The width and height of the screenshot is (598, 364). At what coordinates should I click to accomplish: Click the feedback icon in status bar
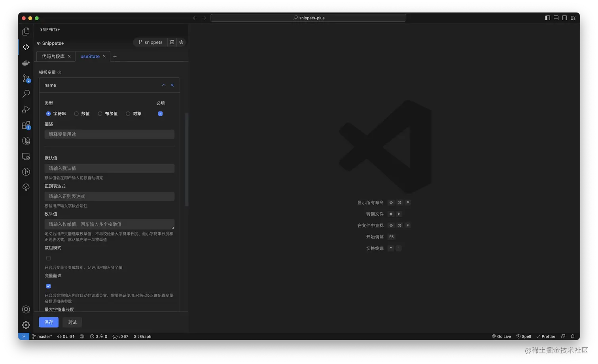pyautogui.click(x=563, y=336)
